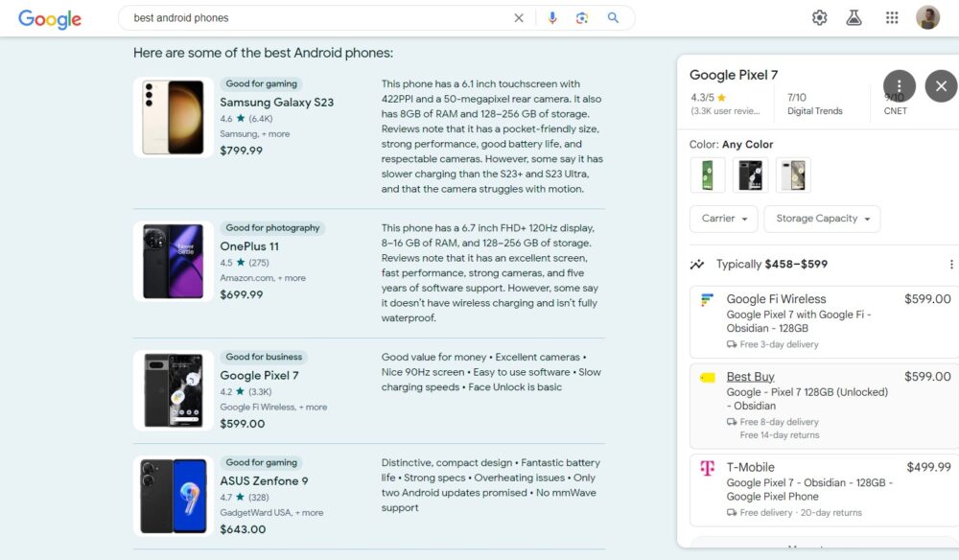Open quick settings with the gear icon
959x560 pixels.
point(820,17)
